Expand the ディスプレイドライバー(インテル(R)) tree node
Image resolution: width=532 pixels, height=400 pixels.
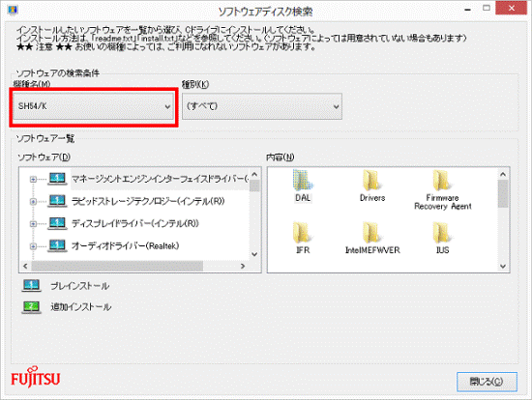[33, 224]
